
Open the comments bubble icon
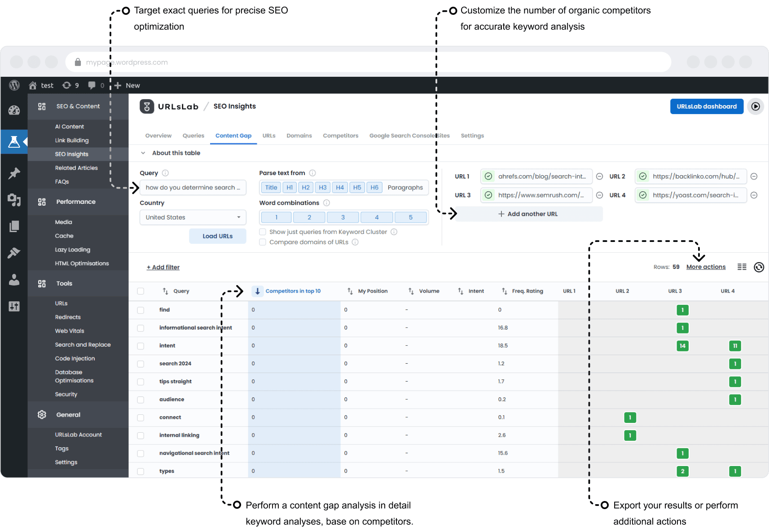tap(92, 85)
